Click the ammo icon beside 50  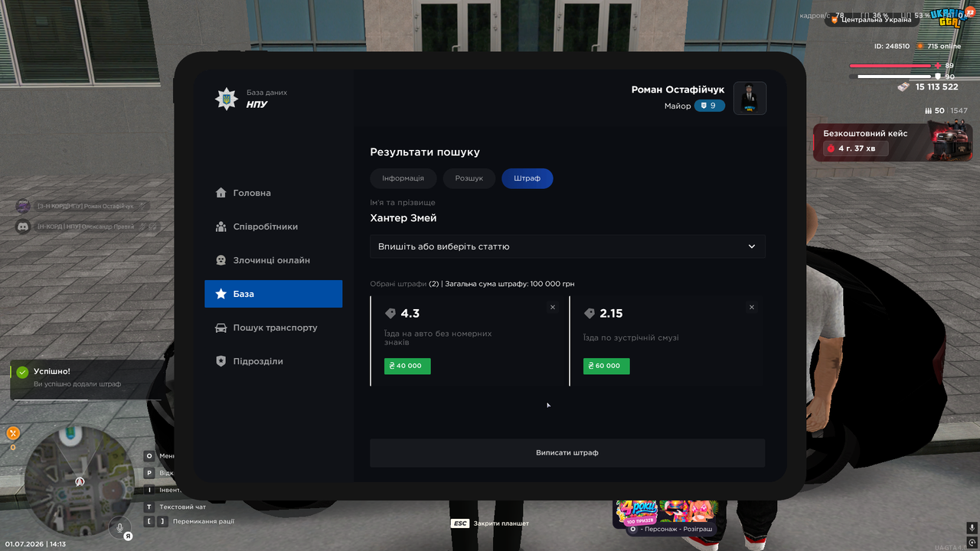point(929,111)
